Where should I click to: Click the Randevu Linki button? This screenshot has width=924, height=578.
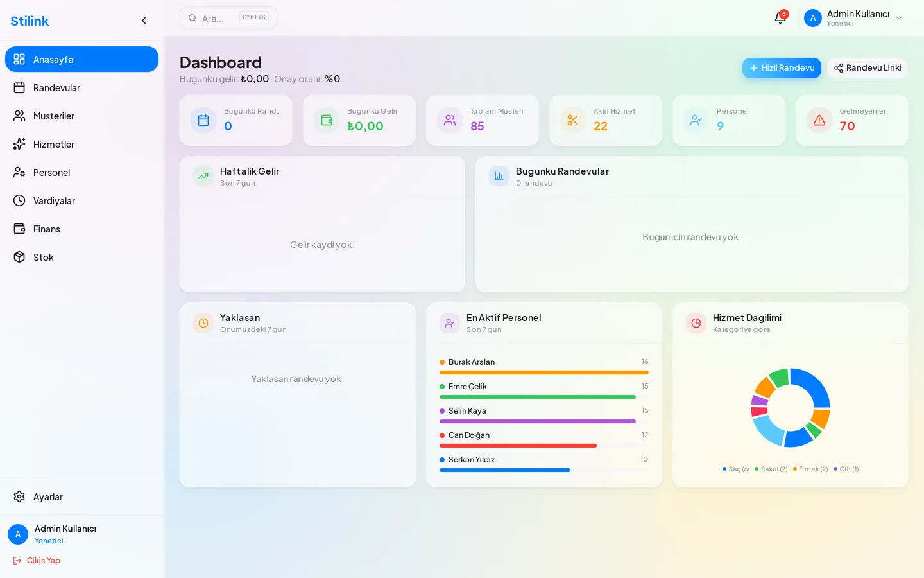[868, 68]
